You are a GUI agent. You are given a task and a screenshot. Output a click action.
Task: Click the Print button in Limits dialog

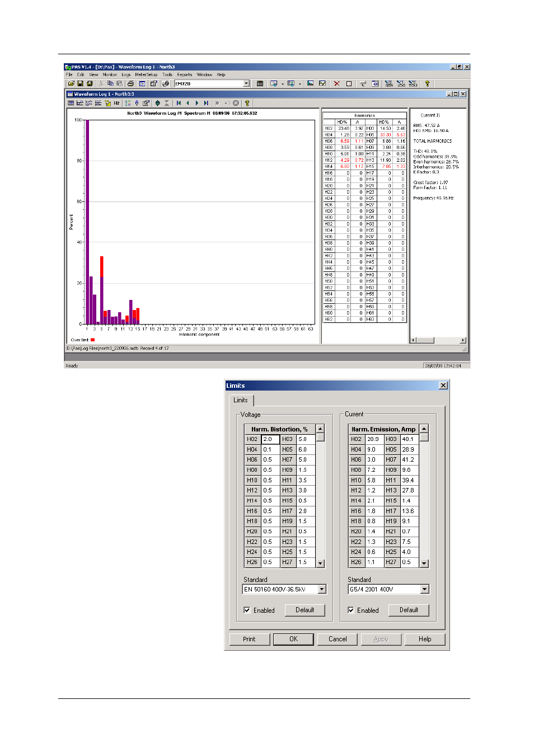tap(250, 639)
